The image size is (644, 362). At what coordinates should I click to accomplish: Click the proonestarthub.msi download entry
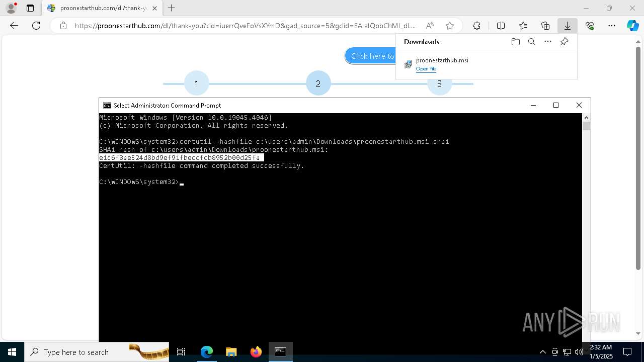coord(486,64)
